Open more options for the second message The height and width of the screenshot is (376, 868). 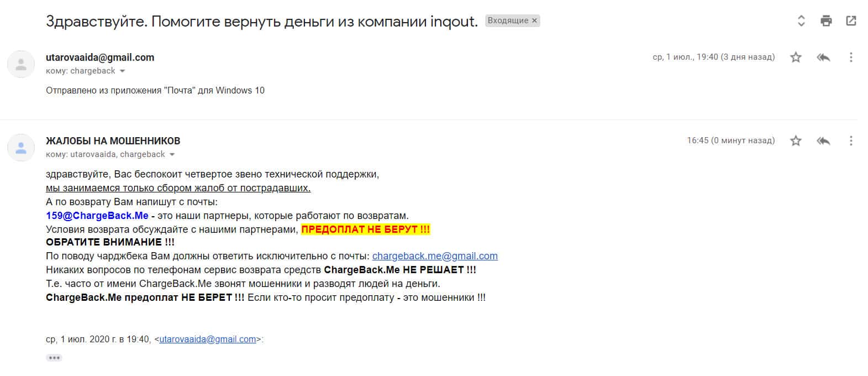851,140
